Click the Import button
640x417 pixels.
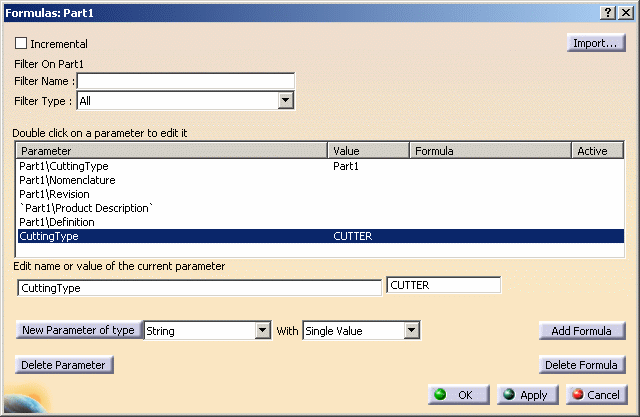click(x=595, y=43)
